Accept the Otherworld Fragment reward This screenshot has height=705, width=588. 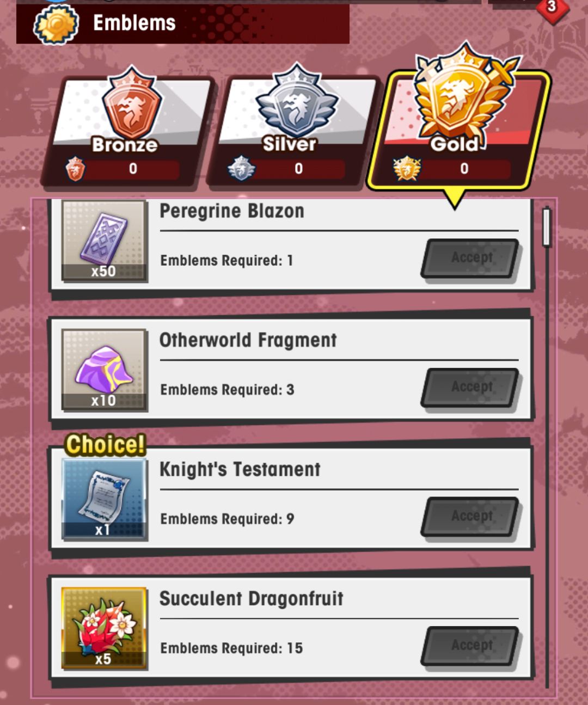(471, 388)
